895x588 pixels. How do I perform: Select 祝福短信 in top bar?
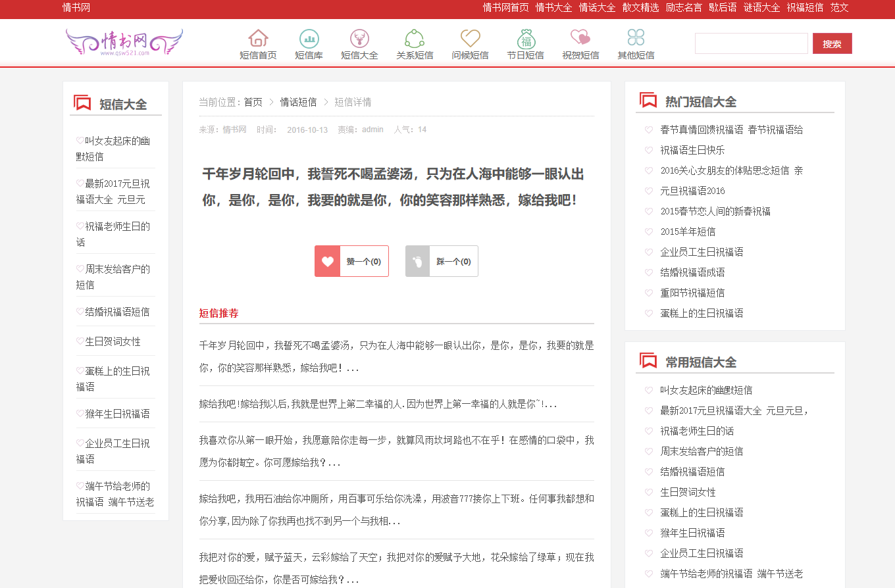click(x=805, y=8)
